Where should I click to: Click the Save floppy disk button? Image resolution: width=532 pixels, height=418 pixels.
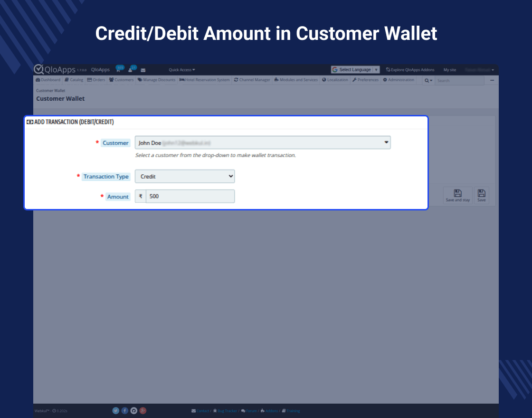point(482,195)
